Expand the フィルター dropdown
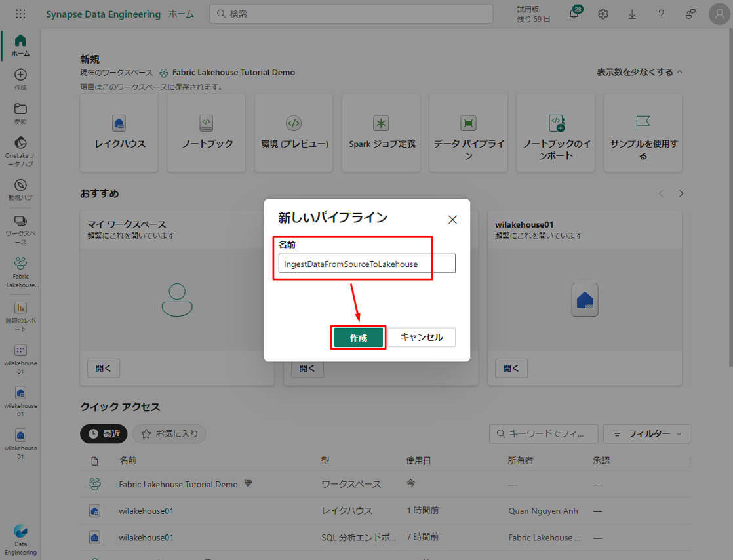This screenshot has width=733, height=560. [x=646, y=433]
